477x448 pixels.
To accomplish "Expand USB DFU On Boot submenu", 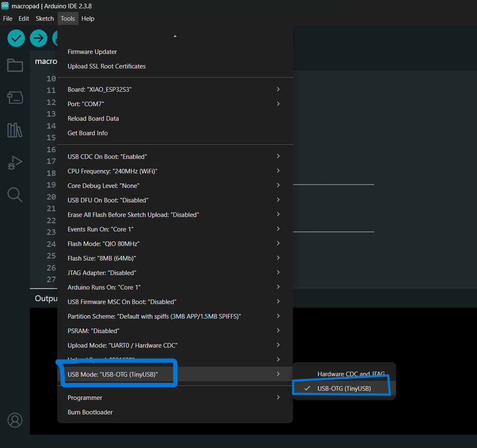I will tap(175, 200).
